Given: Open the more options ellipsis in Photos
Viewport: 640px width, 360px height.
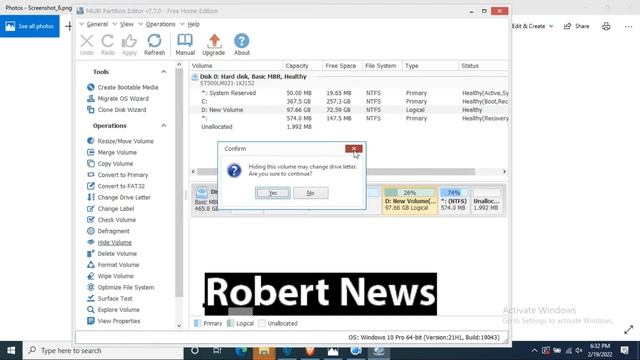Looking at the screenshot, I should click(629, 27).
